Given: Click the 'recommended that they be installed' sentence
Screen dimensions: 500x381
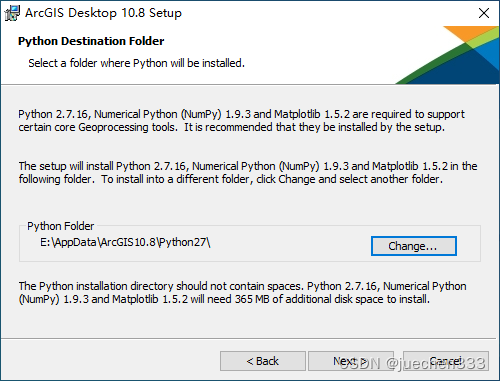Looking at the screenshot, I should click(x=314, y=127).
